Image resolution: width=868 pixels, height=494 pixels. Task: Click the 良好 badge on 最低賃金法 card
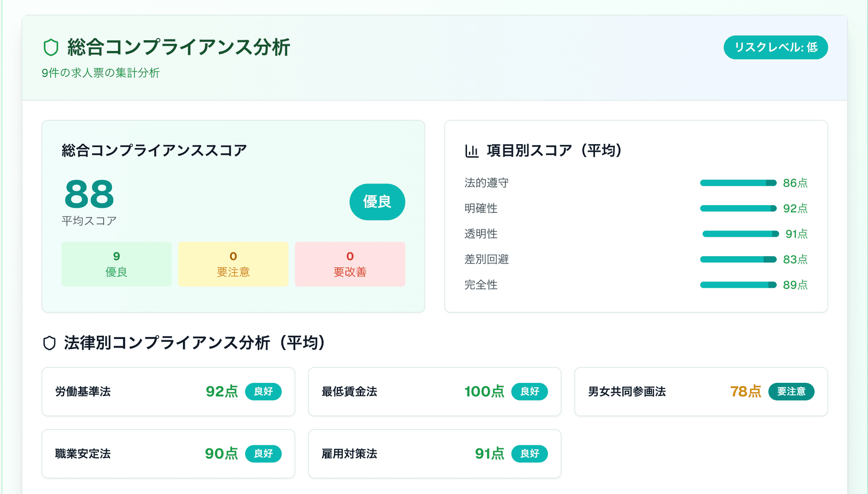[x=529, y=392]
